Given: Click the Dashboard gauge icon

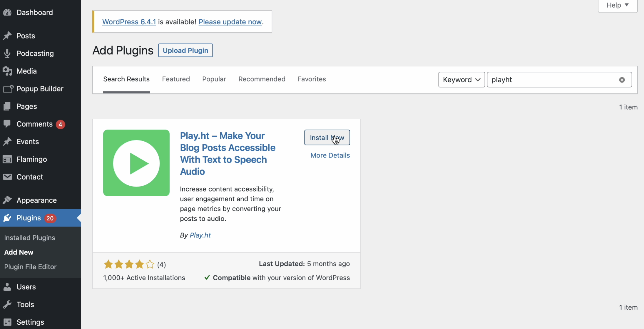Looking at the screenshot, I should [x=7, y=12].
